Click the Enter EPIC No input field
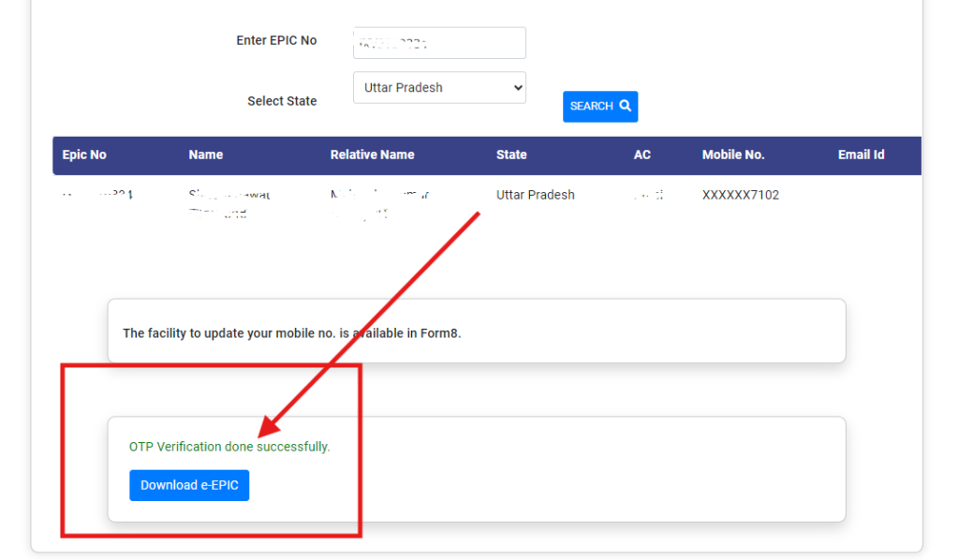Image resolution: width=959 pixels, height=560 pixels. 439,43
